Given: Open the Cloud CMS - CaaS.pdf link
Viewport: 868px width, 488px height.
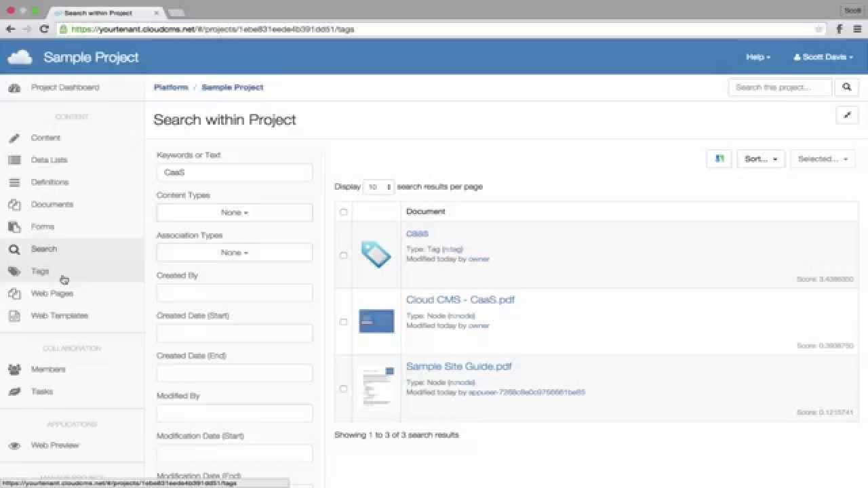Looking at the screenshot, I should click(460, 300).
